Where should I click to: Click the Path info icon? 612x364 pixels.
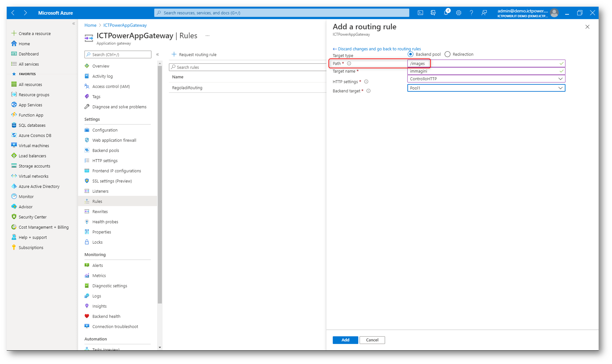[x=349, y=63]
